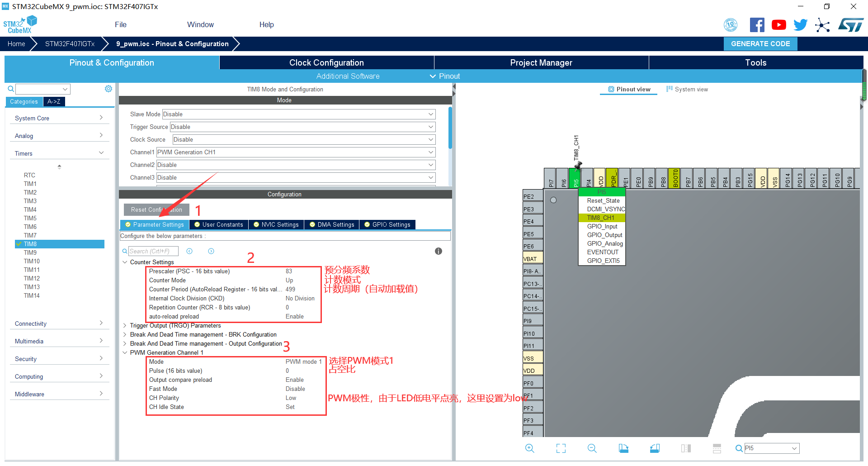
Task: Click the fit-to-window frame icon
Action: tap(561, 448)
